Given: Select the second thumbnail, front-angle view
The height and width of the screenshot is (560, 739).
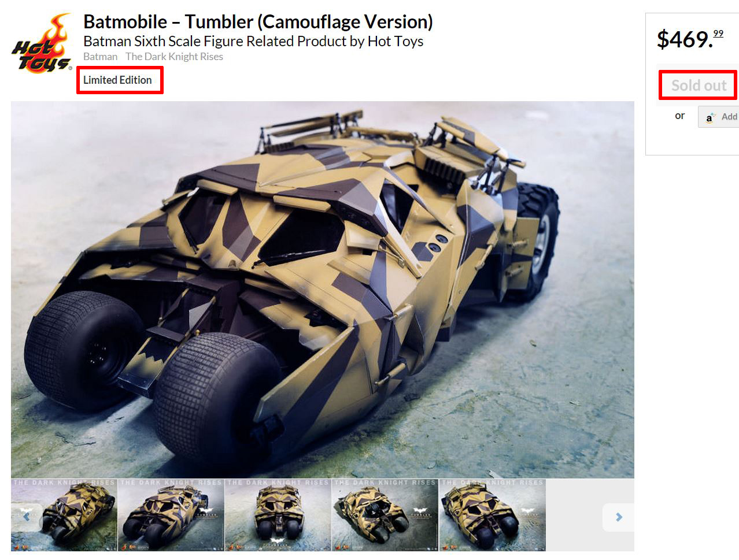Looking at the screenshot, I should 171,515.
